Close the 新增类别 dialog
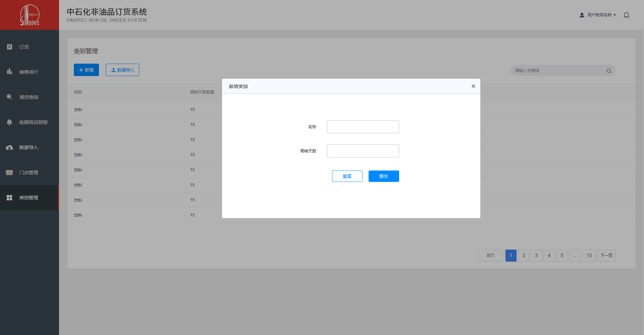 tap(473, 86)
